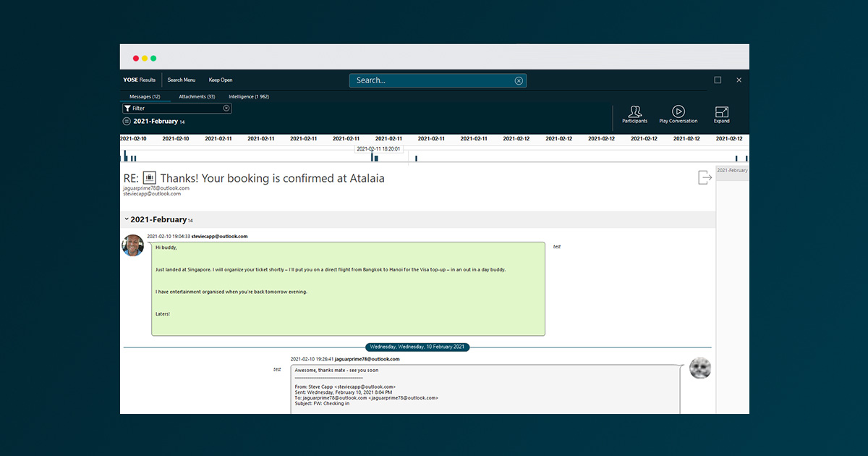Click the booking icon in the email subject
Screen dimensions: 868x456
pos(150,177)
